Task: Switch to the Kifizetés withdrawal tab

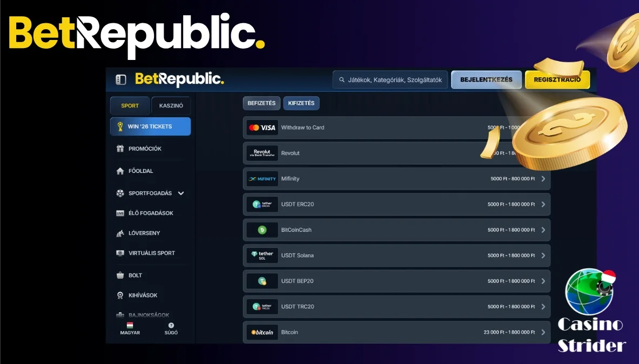Action: coord(301,103)
